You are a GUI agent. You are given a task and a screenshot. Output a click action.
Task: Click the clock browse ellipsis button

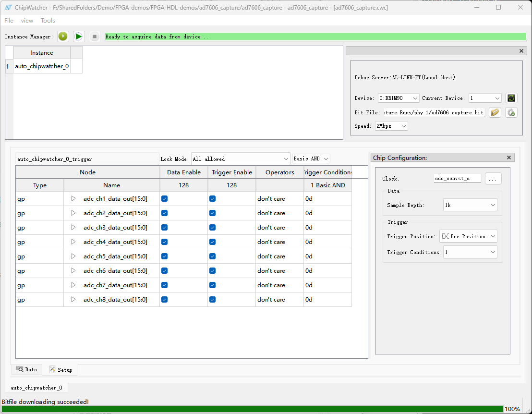tap(493, 179)
